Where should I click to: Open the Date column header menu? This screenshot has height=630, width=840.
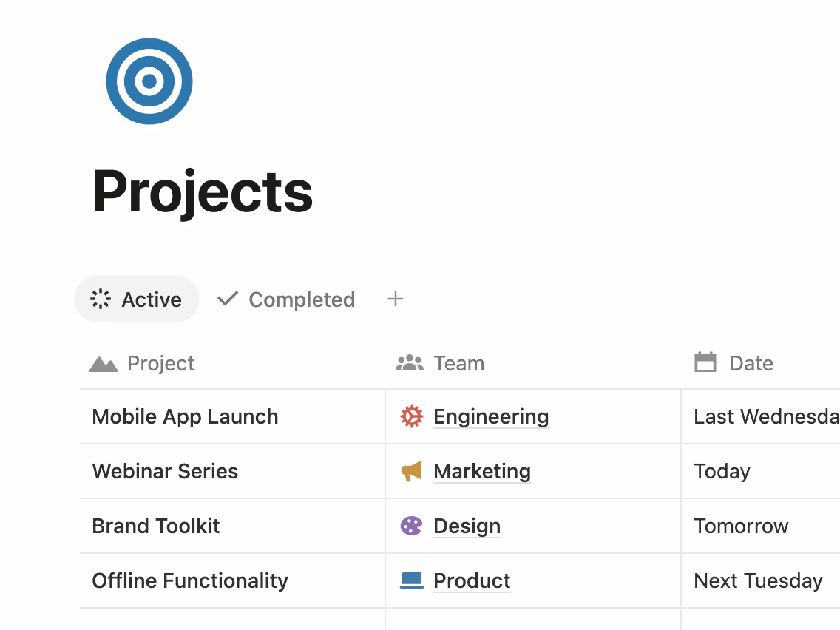coord(751,363)
